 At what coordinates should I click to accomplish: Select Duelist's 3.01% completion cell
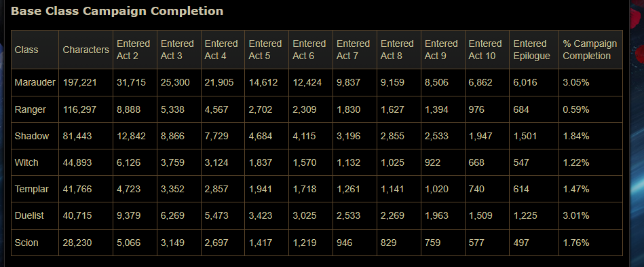point(590,215)
